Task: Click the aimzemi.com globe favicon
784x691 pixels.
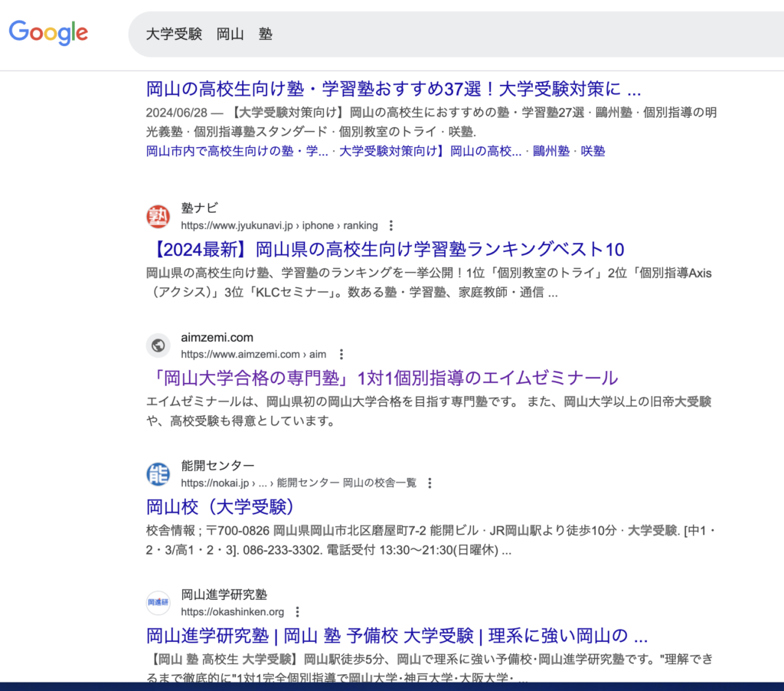Action: 158,345
